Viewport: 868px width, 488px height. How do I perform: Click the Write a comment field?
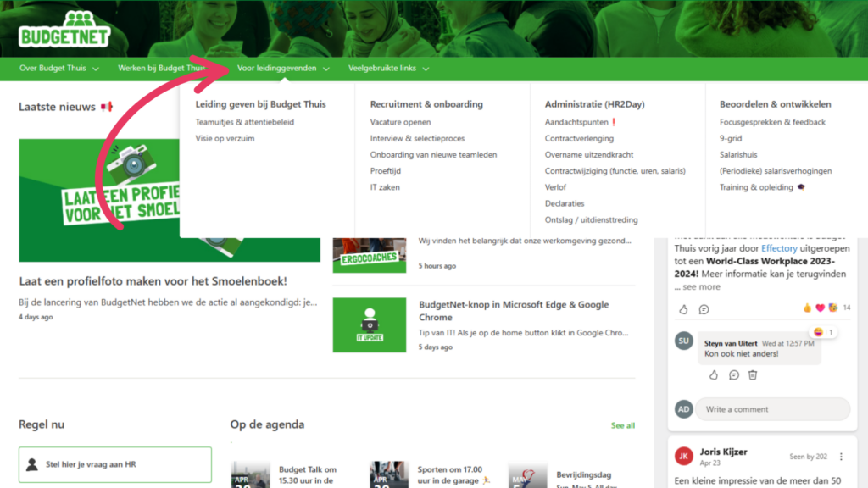pyautogui.click(x=773, y=409)
